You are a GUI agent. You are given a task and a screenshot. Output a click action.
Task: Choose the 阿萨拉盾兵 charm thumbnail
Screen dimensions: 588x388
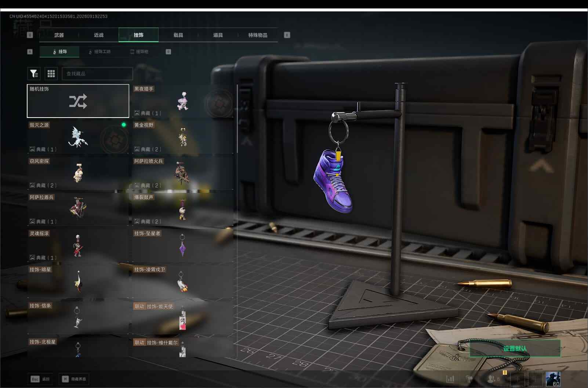78,209
